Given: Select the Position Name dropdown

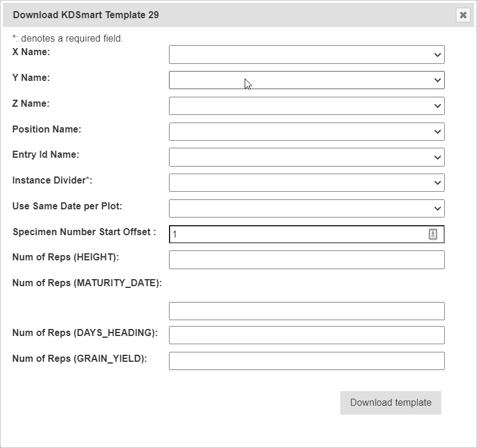Looking at the screenshot, I should 306,132.
